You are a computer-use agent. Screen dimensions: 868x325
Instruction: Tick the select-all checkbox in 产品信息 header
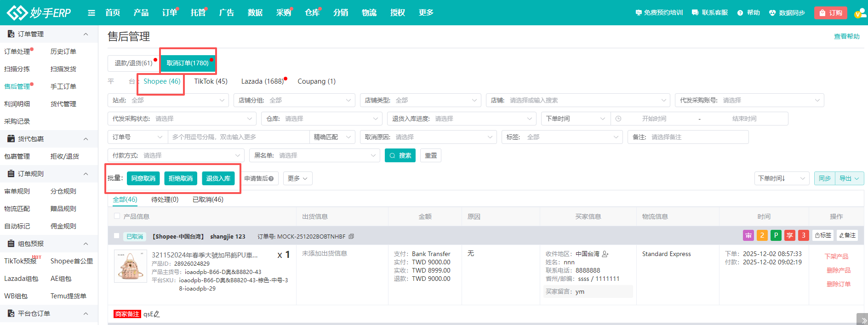coord(117,216)
